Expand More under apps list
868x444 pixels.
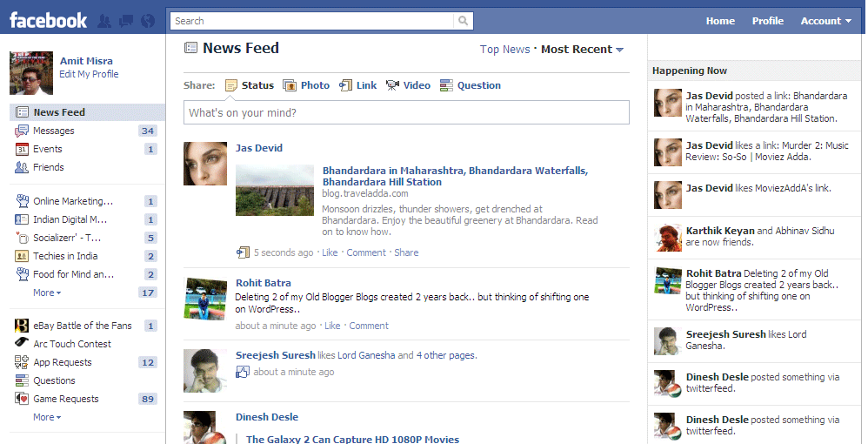(x=47, y=417)
